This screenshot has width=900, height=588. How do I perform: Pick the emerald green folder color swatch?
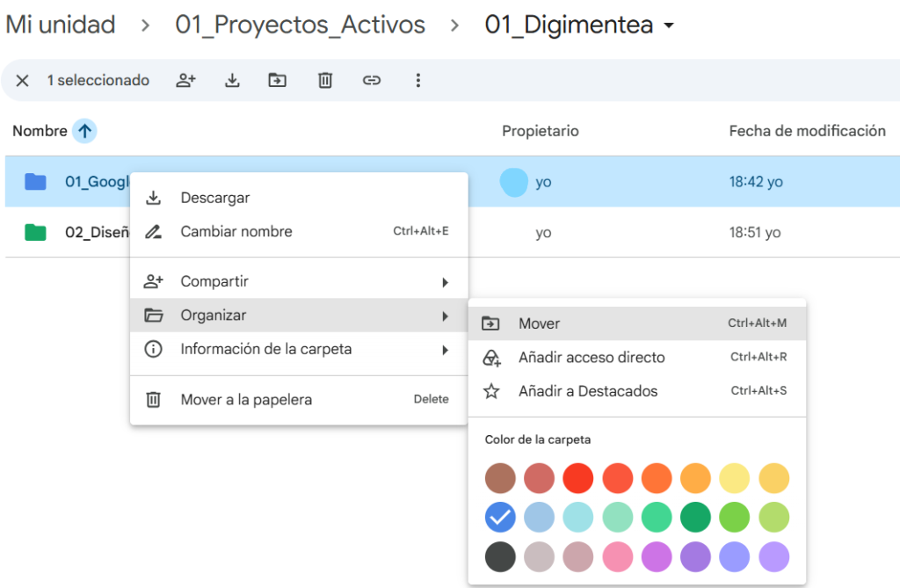pos(657,518)
